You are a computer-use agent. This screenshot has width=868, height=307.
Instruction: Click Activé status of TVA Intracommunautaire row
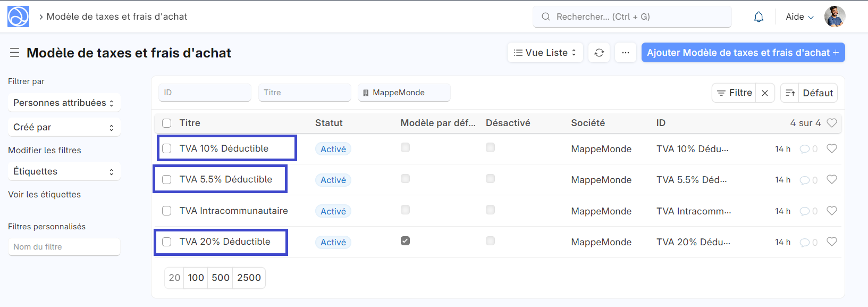tap(333, 211)
